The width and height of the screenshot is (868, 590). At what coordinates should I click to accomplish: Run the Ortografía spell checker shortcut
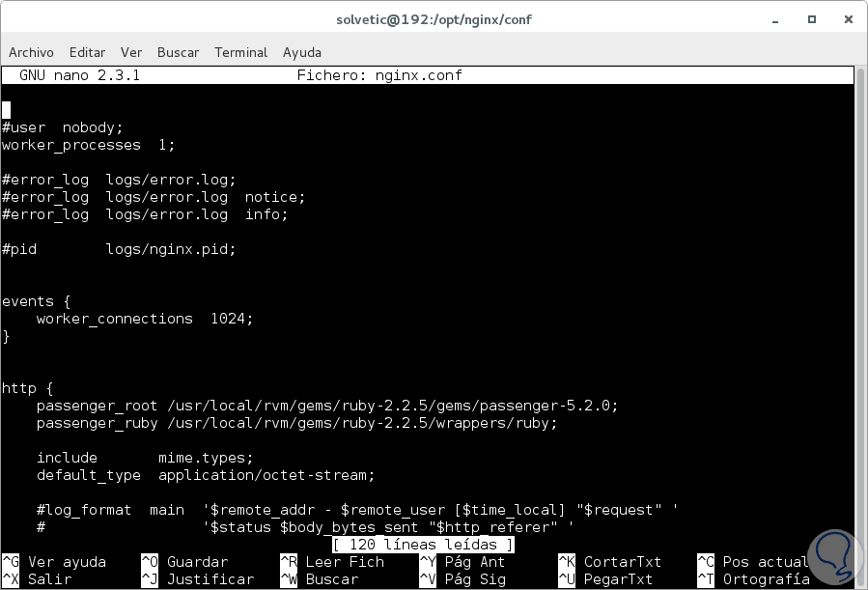(763, 578)
